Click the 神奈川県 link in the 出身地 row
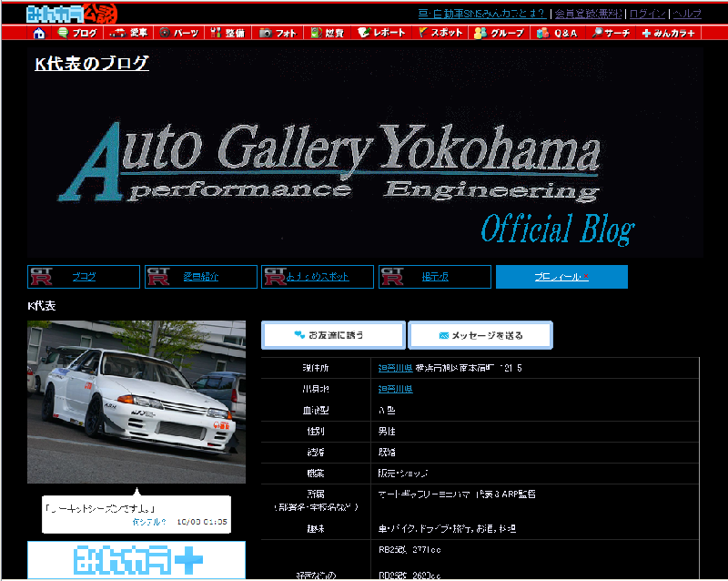 (x=395, y=389)
